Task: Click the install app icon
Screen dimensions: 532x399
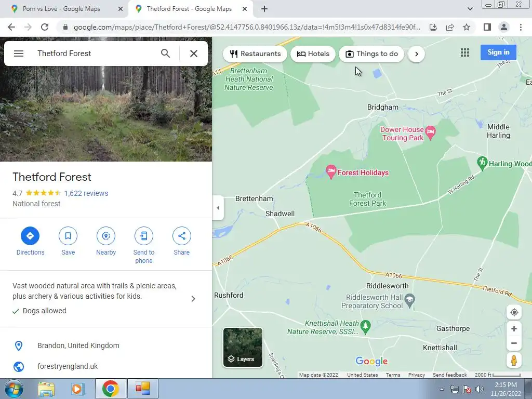Action: (x=433, y=27)
